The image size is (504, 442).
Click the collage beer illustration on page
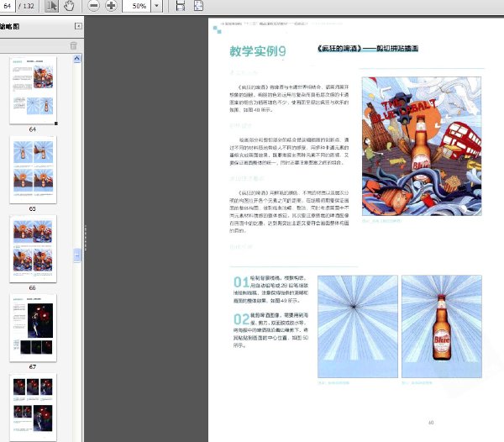pyautogui.click(x=422, y=146)
